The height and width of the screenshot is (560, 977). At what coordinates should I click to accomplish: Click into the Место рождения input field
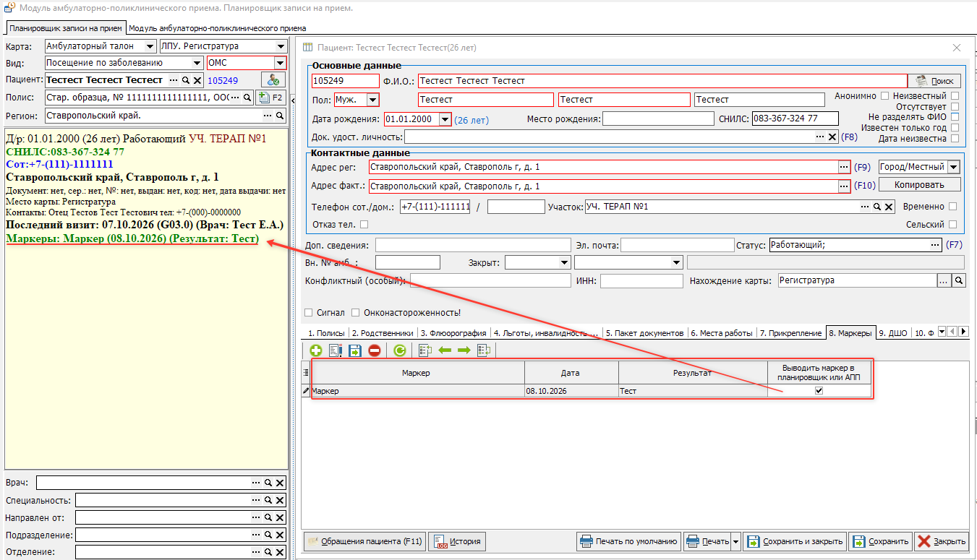[x=658, y=119]
